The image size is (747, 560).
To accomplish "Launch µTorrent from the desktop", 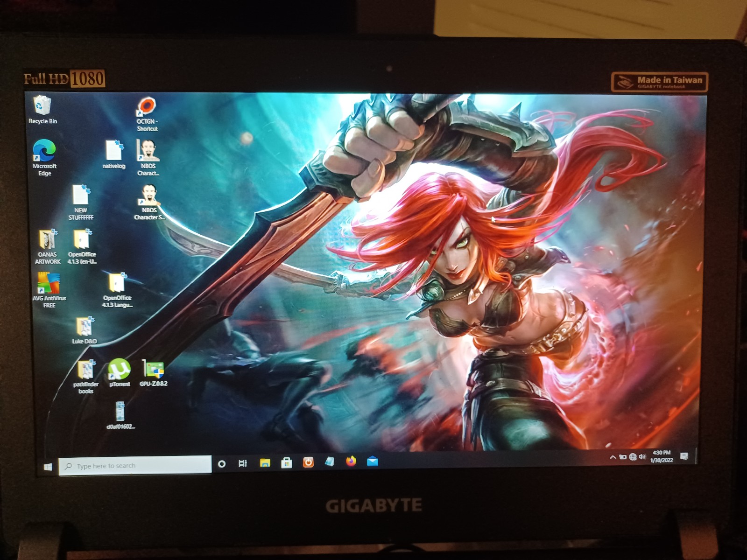I will [120, 373].
